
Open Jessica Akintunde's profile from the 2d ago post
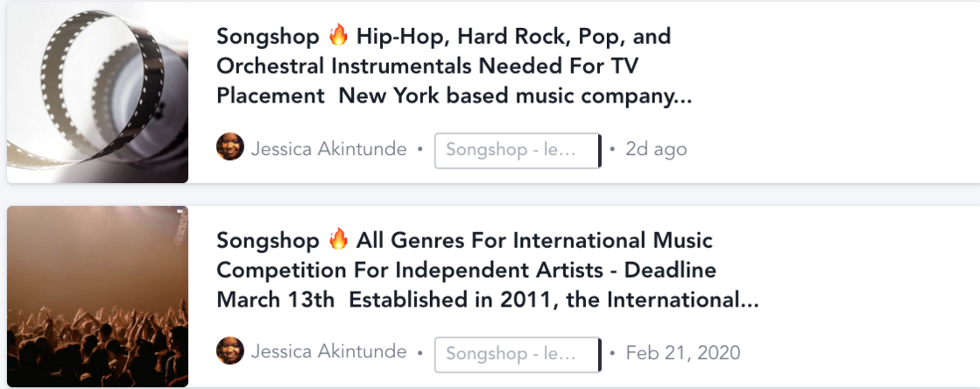328,149
